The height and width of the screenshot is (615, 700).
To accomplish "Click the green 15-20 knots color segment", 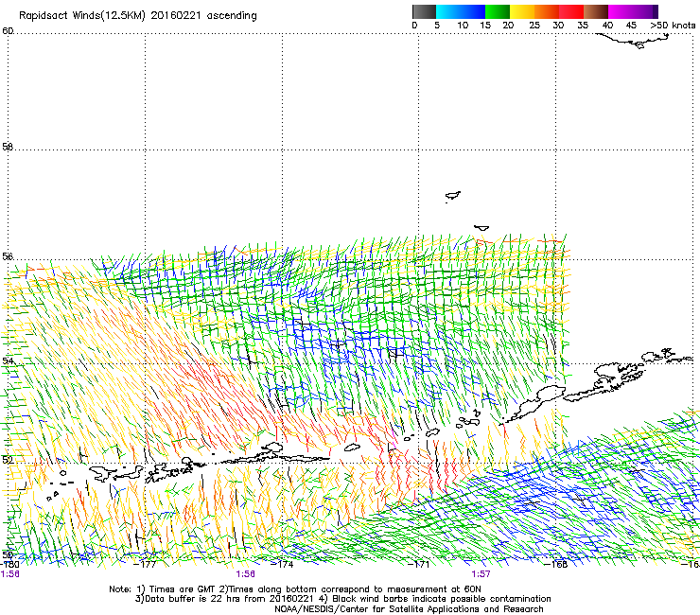I will (498, 11).
